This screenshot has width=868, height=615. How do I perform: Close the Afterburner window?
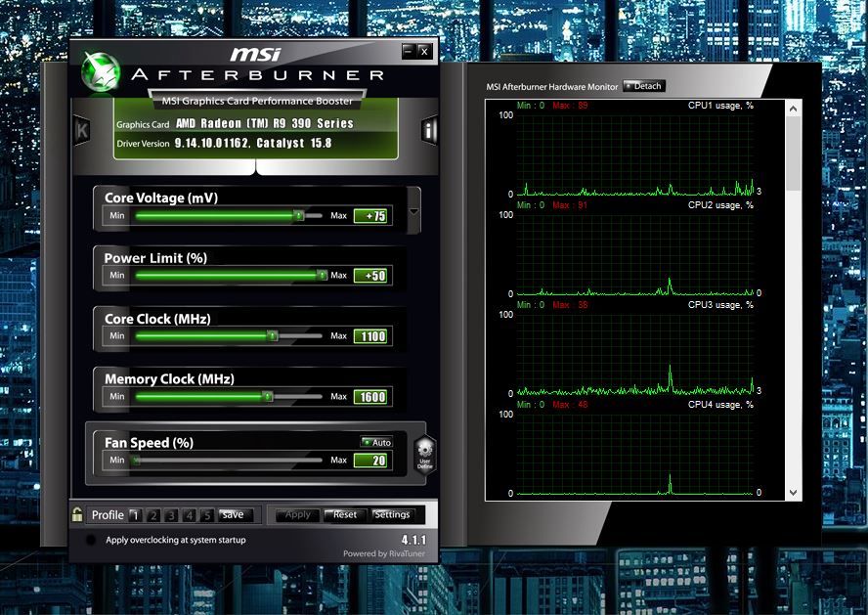[424, 52]
